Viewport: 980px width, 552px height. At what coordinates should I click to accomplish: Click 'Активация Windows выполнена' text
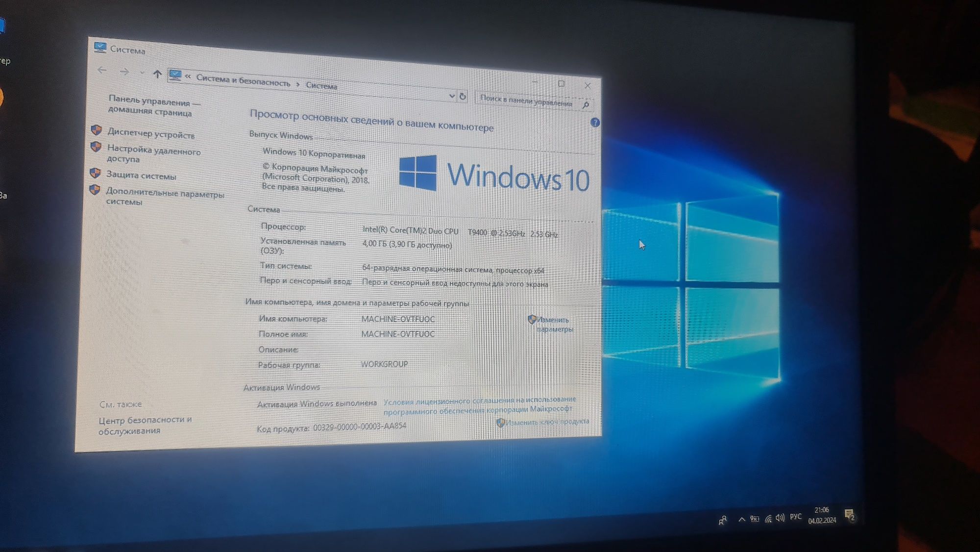click(x=317, y=403)
